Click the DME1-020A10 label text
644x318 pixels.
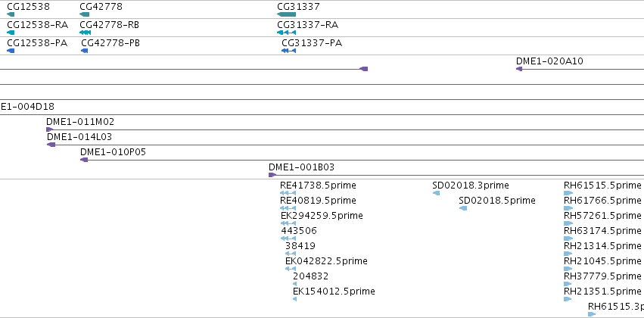tap(549, 61)
